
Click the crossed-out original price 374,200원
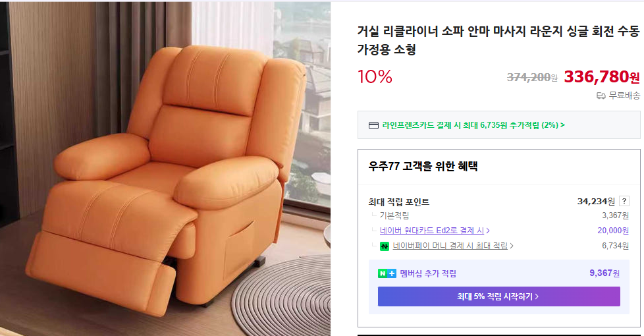[531, 78]
